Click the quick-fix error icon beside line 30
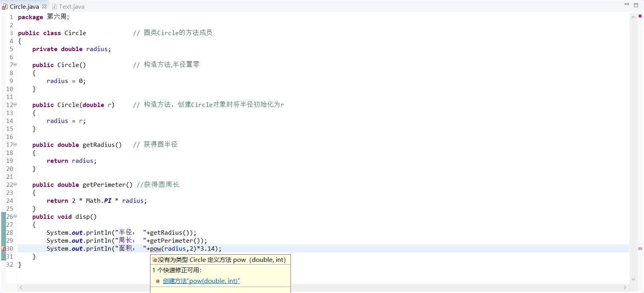The height and width of the screenshot is (293, 644). (4, 249)
